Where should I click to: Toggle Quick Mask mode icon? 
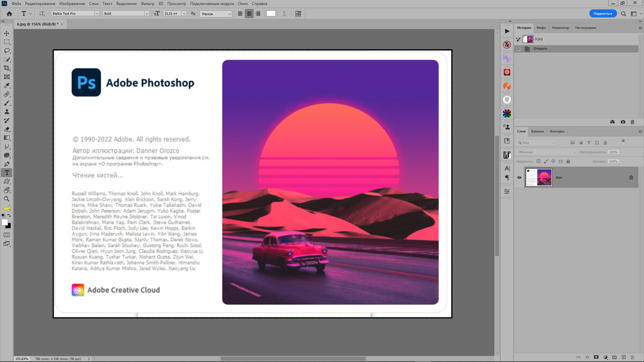(7, 234)
